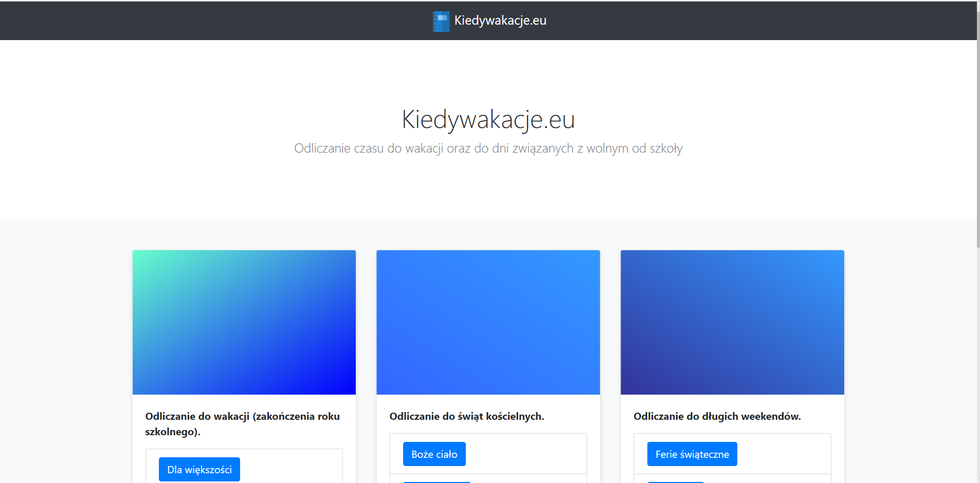980x483 pixels.
Task: Click the blue notebook logo icon in navbar
Action: pos(441,21)
